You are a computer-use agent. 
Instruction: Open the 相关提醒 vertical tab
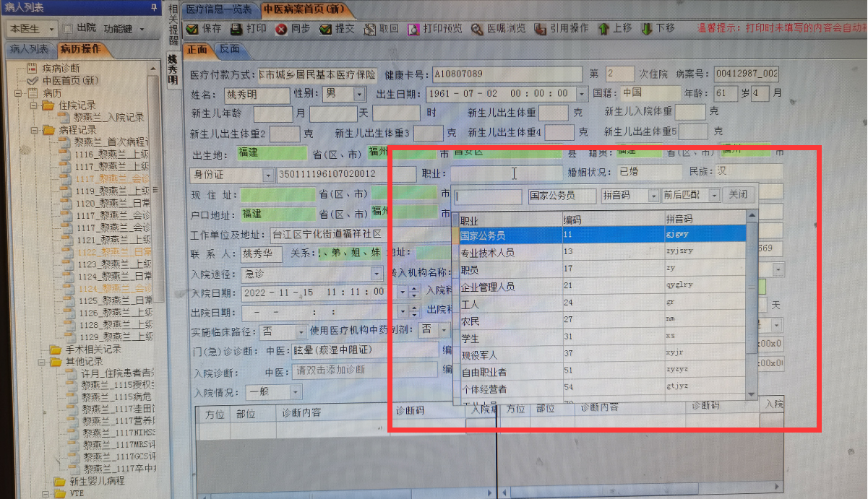(173, 24)
